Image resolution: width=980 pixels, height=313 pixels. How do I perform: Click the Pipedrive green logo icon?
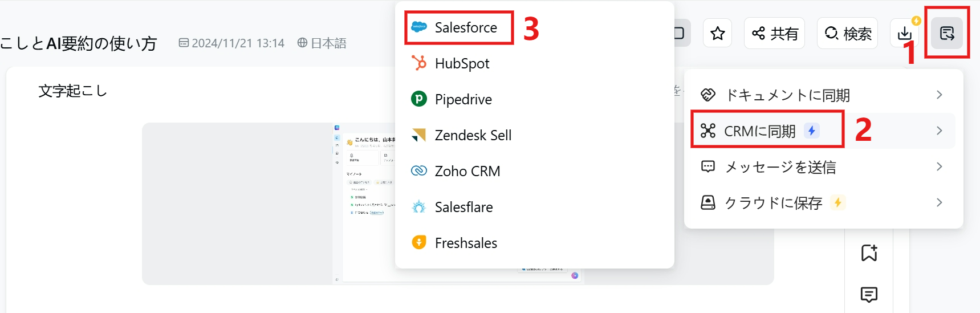coord(419,99)
